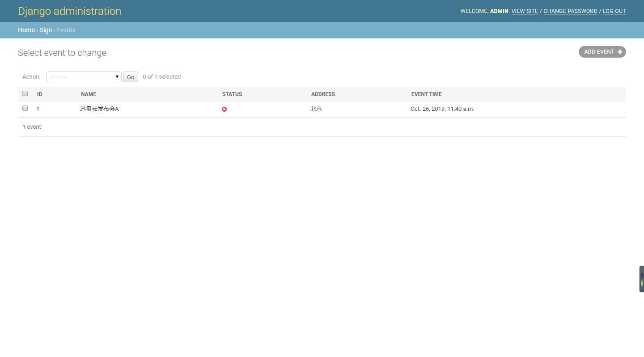Click the floating meter widget at right edge
Viewport: 644px width, 357px height.
[642, 279]
